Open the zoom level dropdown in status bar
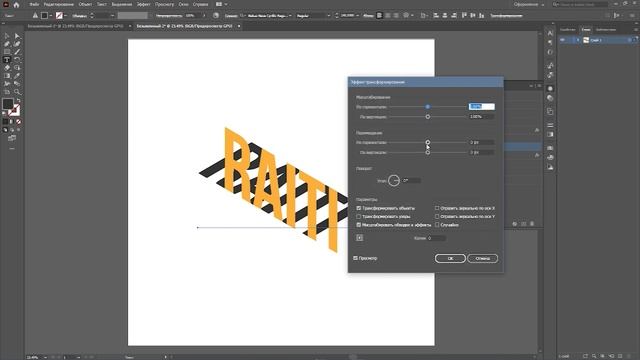This screenshot has width=640, height=360. tap(45, 358)
